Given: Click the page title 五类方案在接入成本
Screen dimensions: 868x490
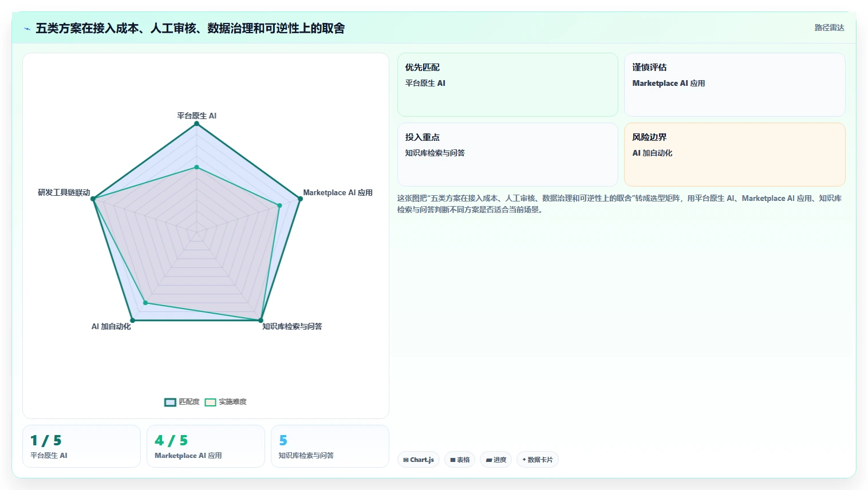Looking at the screenshot, I should tap(190, 29).
